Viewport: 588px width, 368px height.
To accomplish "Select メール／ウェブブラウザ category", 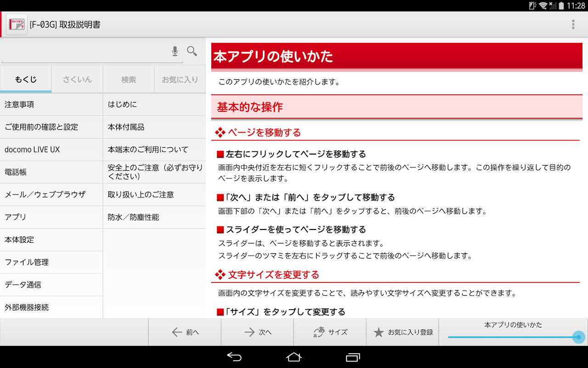I will (x=51, y=195).
